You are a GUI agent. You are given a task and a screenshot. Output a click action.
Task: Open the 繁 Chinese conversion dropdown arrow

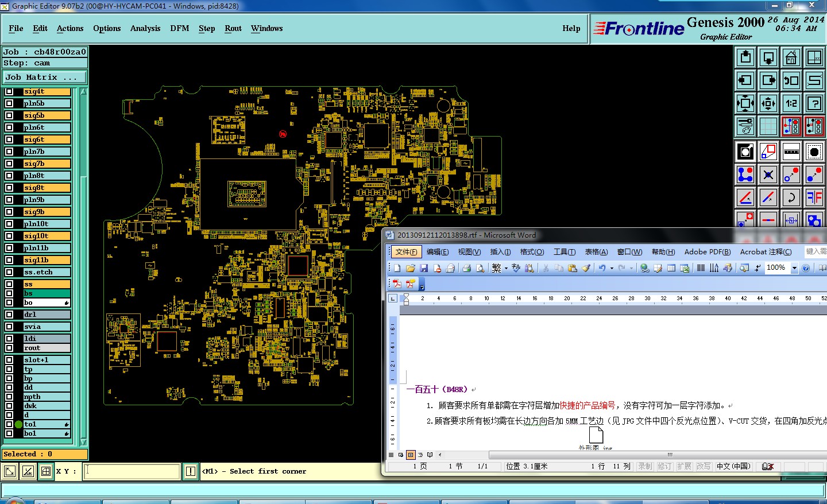[x=506, y=268]
